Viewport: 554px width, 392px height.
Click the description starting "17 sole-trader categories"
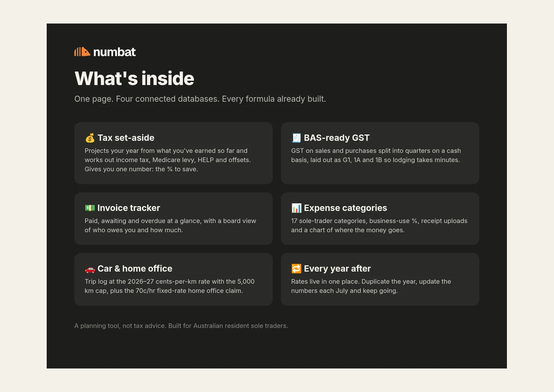click(379, 225)
